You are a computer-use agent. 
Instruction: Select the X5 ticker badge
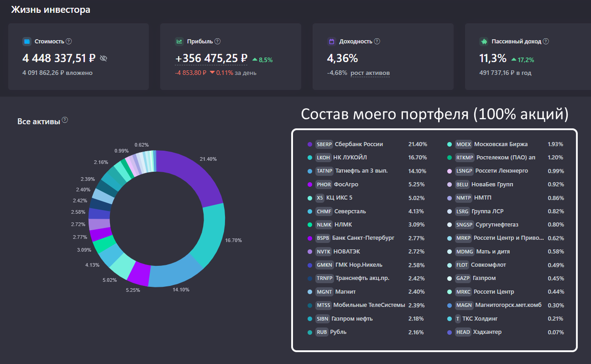pos(320,198)
